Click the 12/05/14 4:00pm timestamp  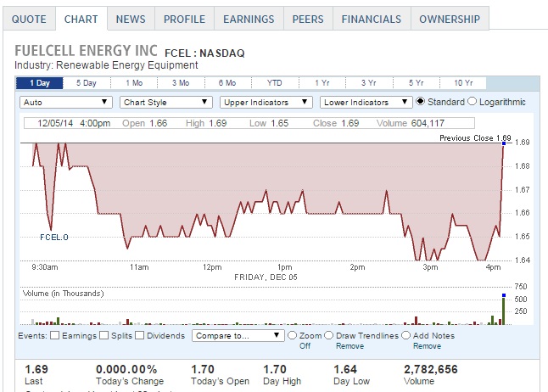pos(74,123)
